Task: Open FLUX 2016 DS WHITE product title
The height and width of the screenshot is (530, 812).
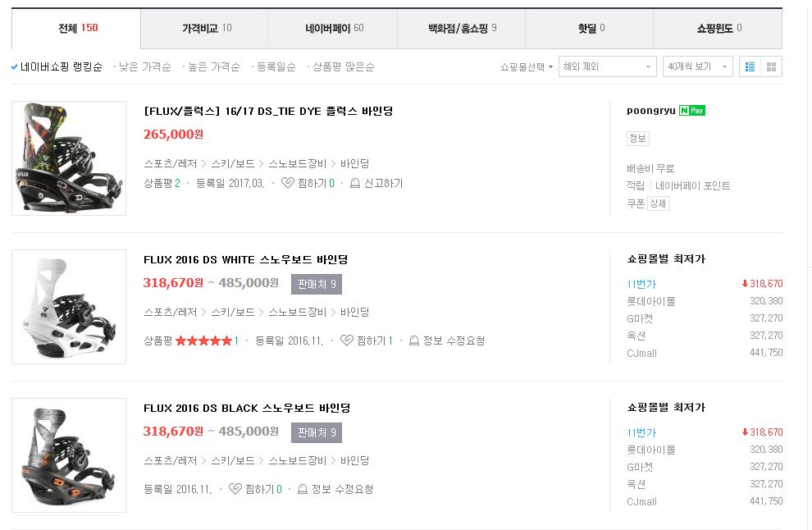Action: pyautogui.click(x=245, y=259)
